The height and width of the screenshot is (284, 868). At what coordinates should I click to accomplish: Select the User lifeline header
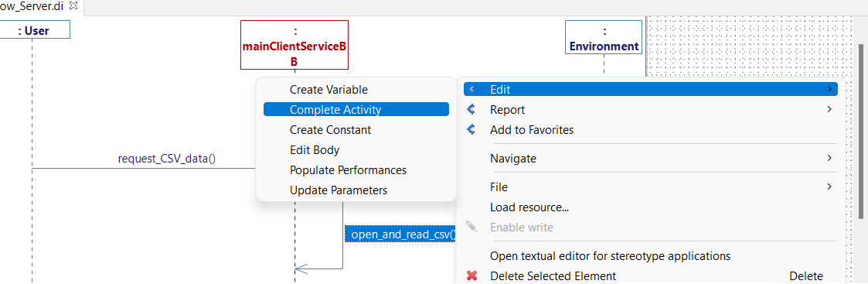pos(34,30)
